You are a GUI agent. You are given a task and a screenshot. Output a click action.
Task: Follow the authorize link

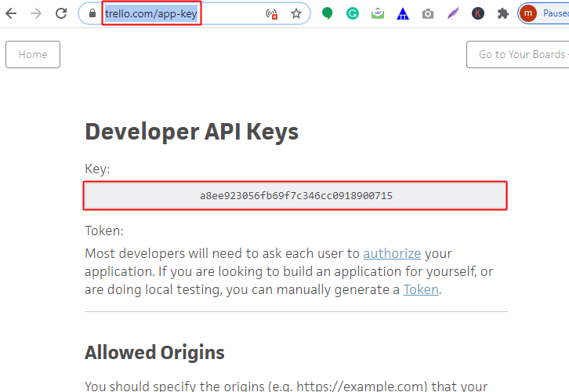point(392,253)
